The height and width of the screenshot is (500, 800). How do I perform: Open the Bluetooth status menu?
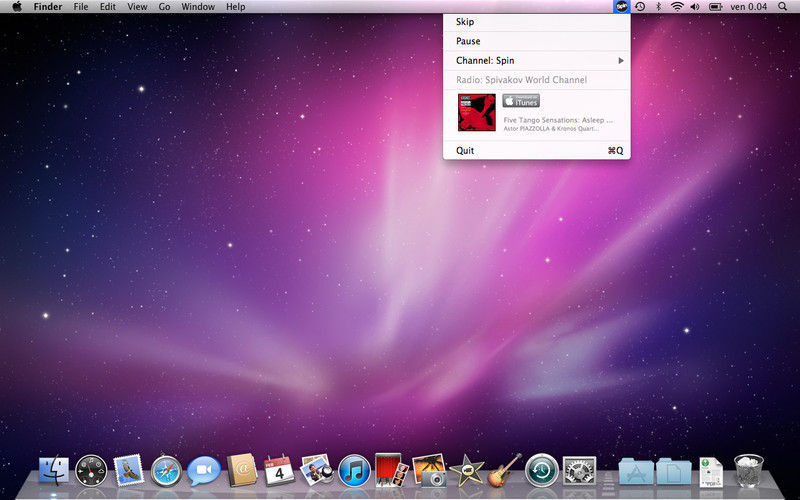658,7
